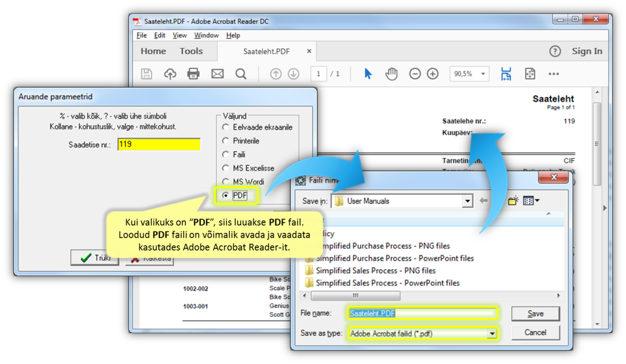
Task: Expand the Save in folder dropdown
Action: coord(467,201)
